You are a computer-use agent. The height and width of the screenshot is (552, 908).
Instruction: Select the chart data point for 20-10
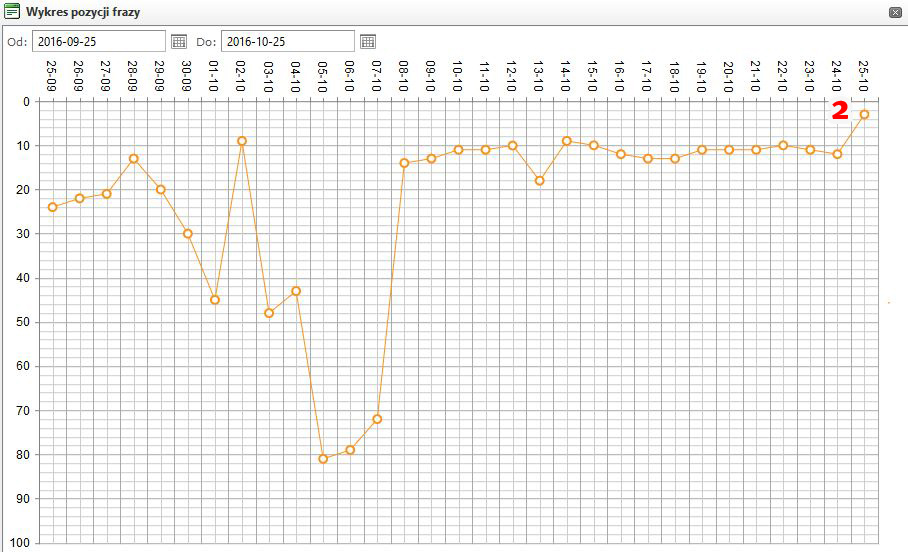tap(729, 149)
